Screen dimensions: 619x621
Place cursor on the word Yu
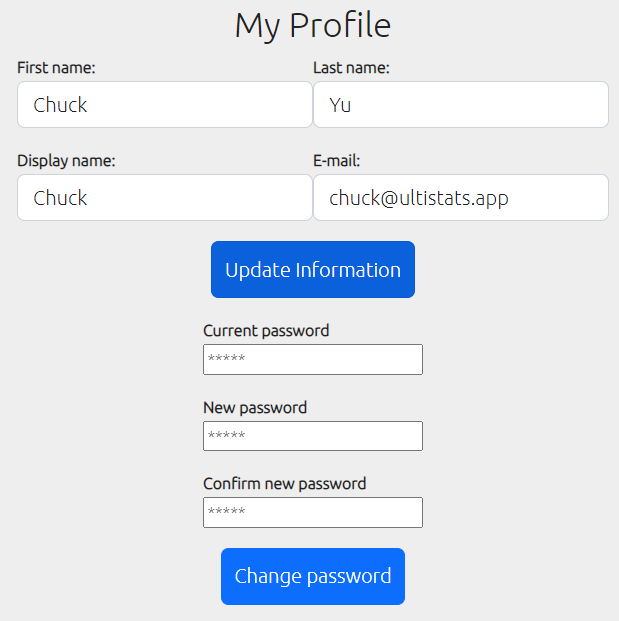pyautogui.click(x=340, y=105)
